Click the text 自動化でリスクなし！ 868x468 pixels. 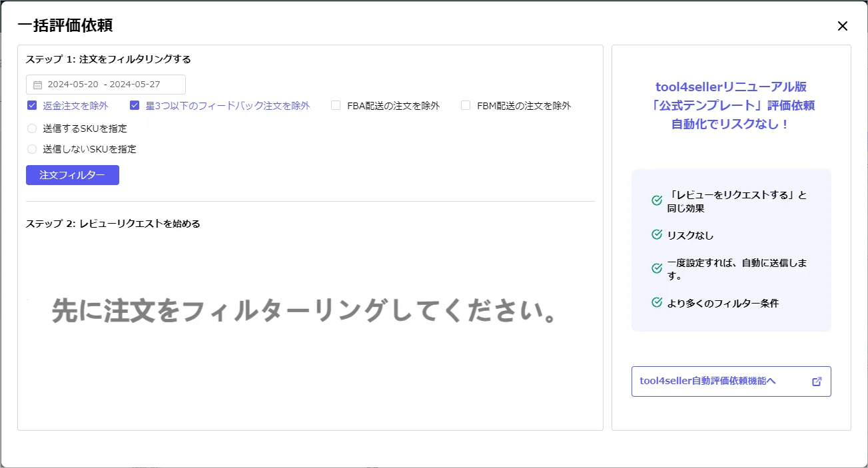pyautogui.click(x=731, y=124)
